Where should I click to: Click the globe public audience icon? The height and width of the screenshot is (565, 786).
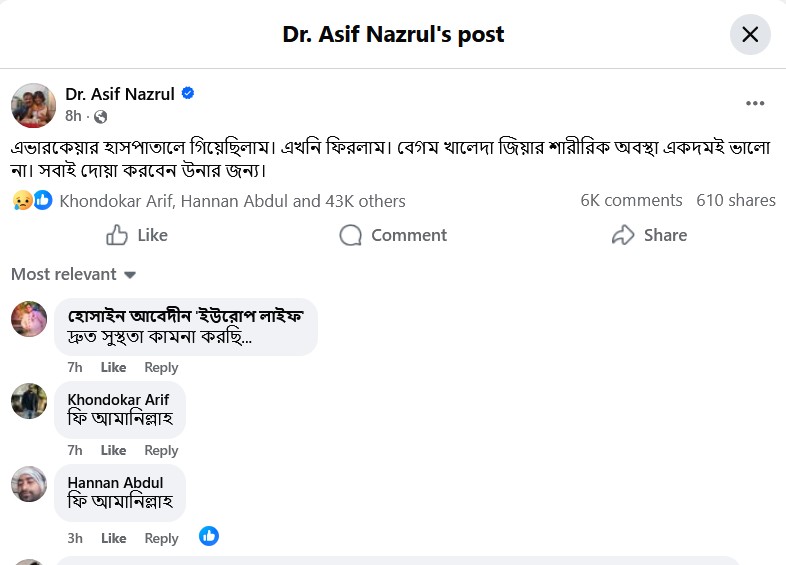click(x=101, y=117)
